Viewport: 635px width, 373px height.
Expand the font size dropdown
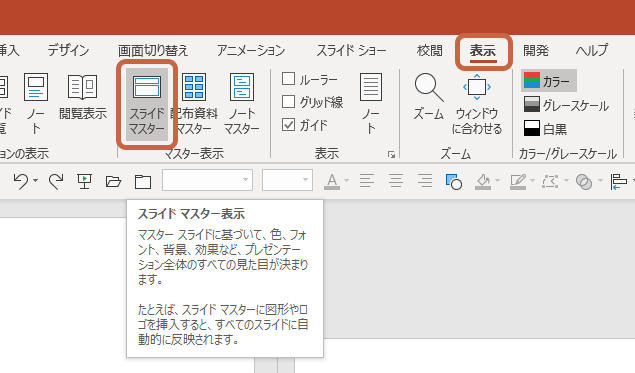(x=305, y=180)
